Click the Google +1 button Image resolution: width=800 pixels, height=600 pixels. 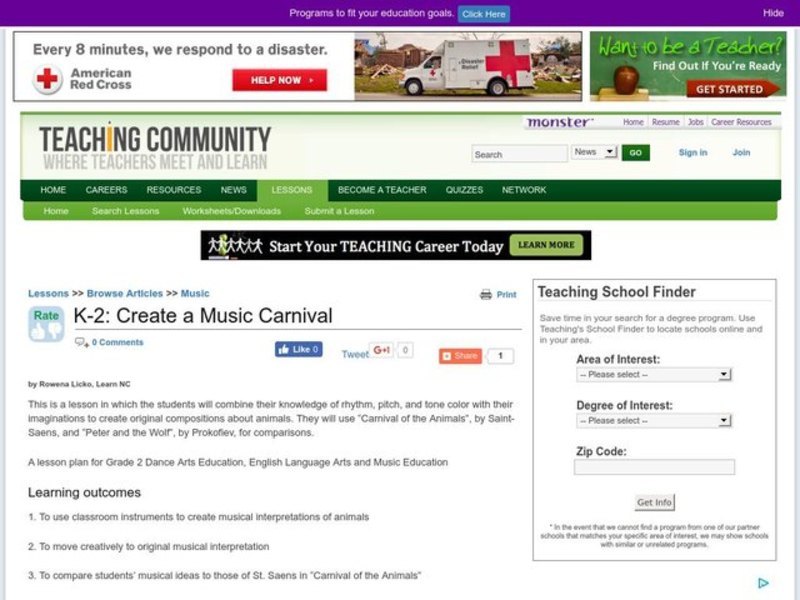381,351
